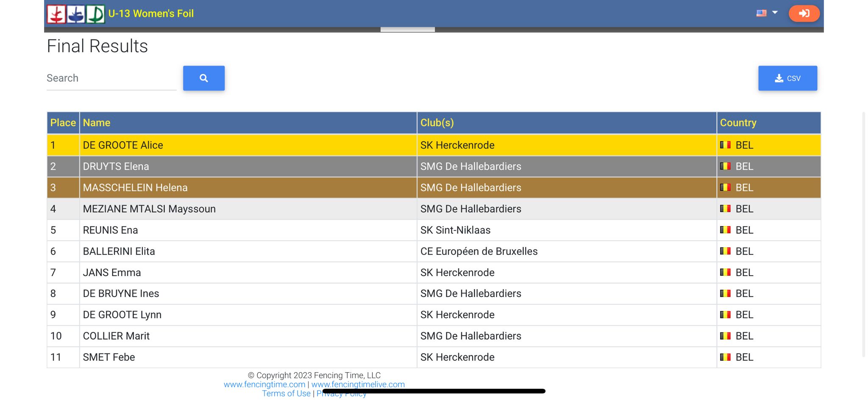Click the US flag language icon

tap(761, 13)
